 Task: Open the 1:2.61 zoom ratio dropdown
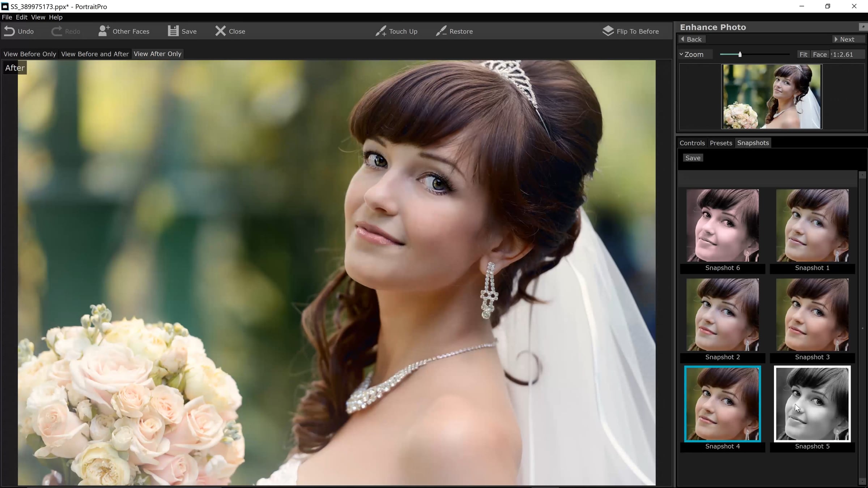point(847,54)
